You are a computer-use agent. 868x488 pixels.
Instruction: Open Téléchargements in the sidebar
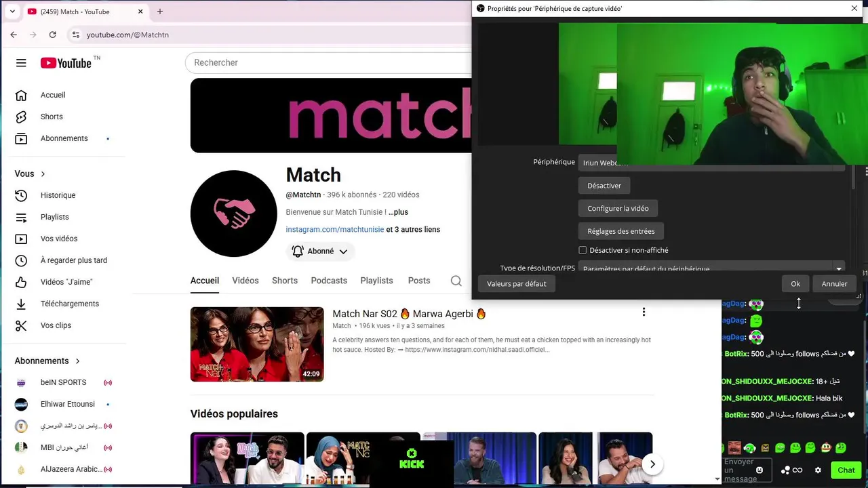(69, 304)
